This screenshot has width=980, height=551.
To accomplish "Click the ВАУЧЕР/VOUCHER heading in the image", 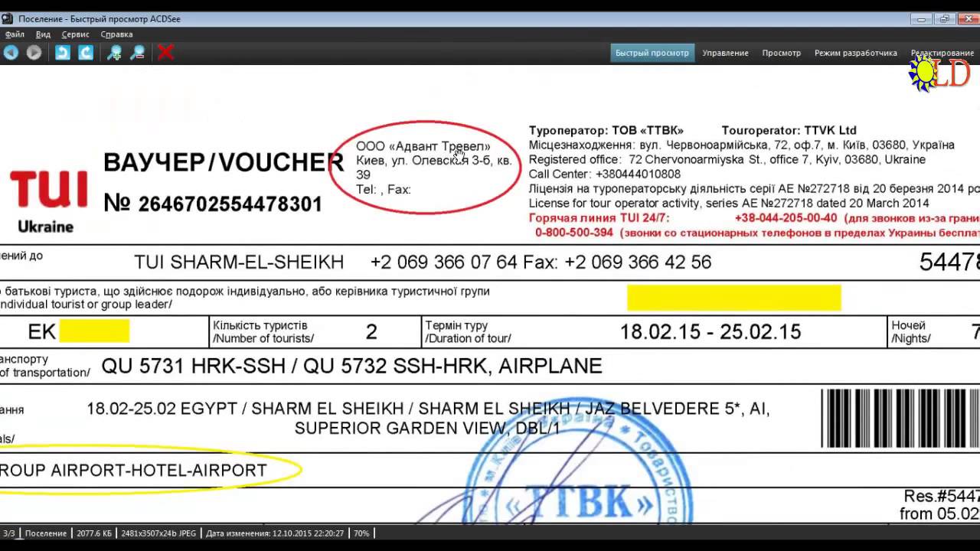I will [x=224, y=162].
